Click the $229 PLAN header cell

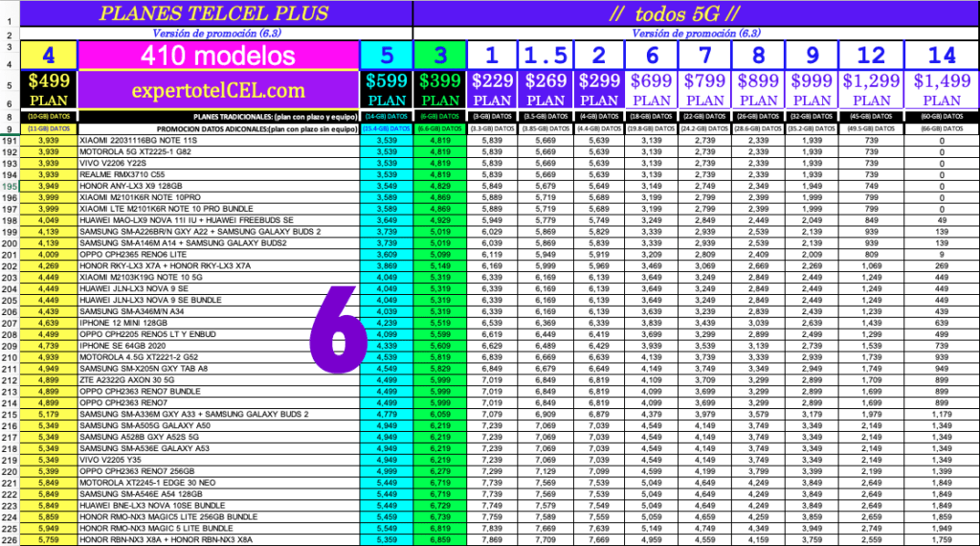pyautogui.click(x=493, y=90)
